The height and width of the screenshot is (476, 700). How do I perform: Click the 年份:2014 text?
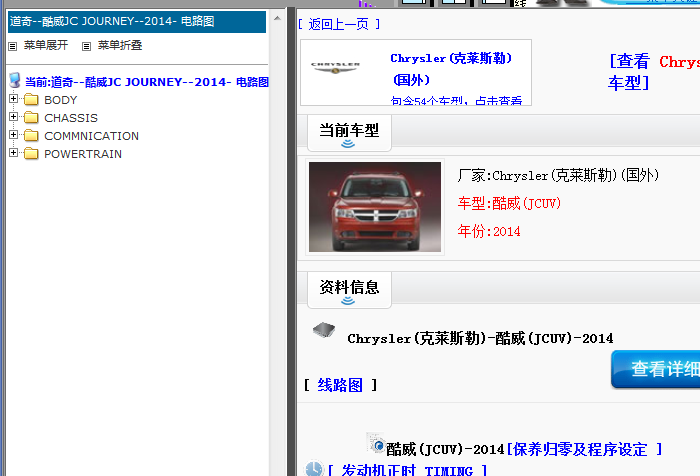[489, 231]
